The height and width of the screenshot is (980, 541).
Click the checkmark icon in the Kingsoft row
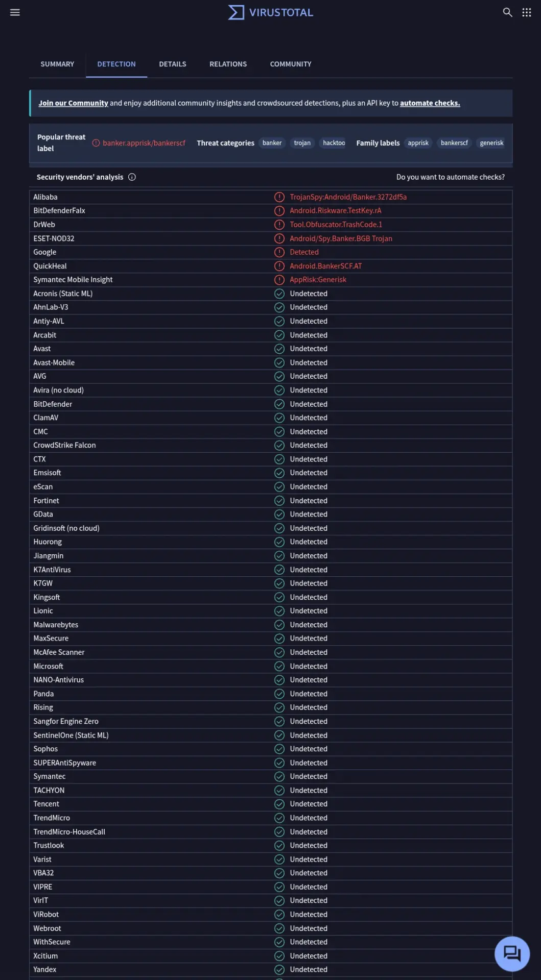point(279,597)
